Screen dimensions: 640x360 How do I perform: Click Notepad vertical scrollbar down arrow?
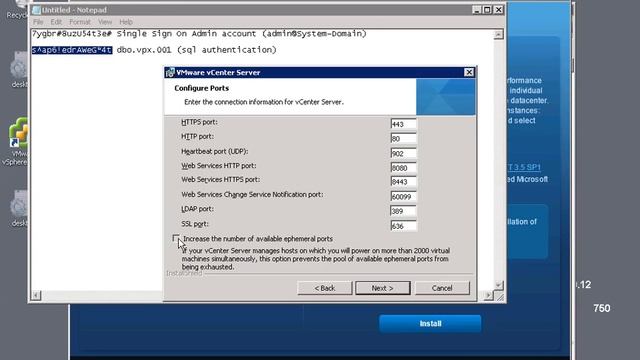498,284
